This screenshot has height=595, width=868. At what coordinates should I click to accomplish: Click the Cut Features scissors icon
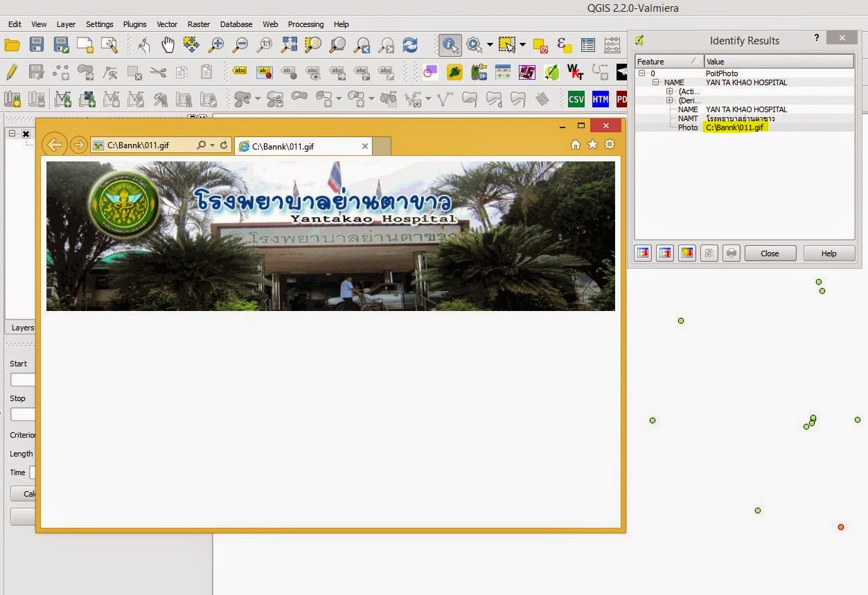158,72
